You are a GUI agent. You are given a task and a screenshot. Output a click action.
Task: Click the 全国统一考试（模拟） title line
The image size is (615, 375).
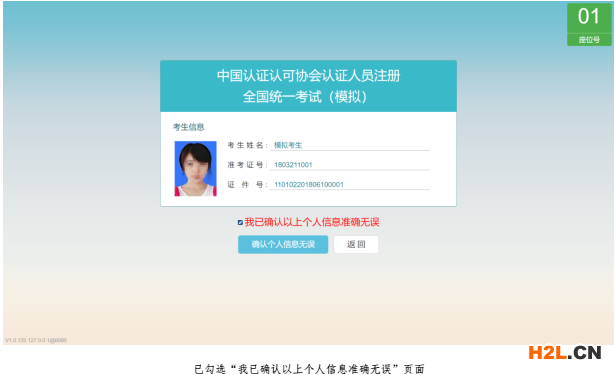point(305,96)
